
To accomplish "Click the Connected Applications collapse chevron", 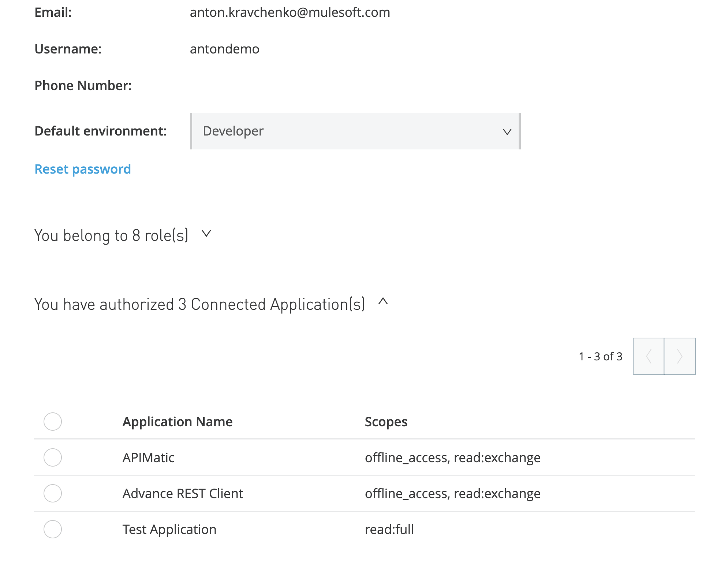I will (383, 303).
